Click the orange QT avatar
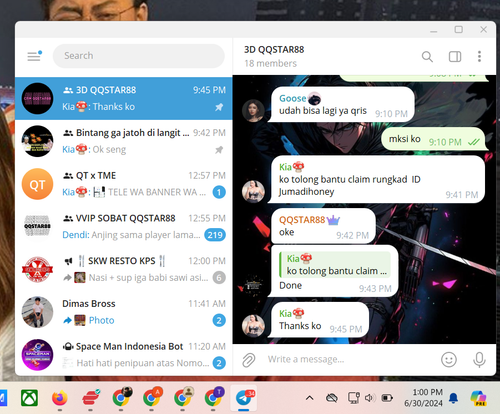Viewport: 500px width, 414px height. coord(37,184)
